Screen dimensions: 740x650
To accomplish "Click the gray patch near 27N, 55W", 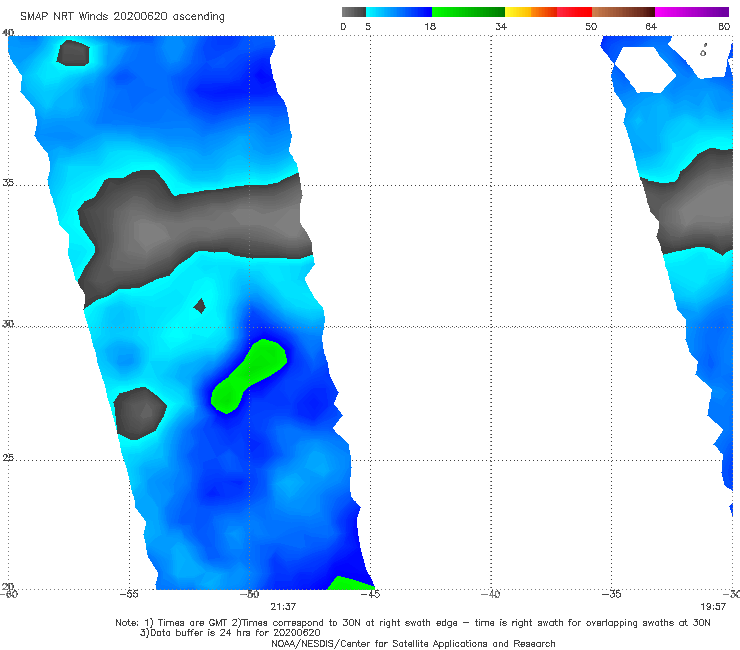I will 140,414.
